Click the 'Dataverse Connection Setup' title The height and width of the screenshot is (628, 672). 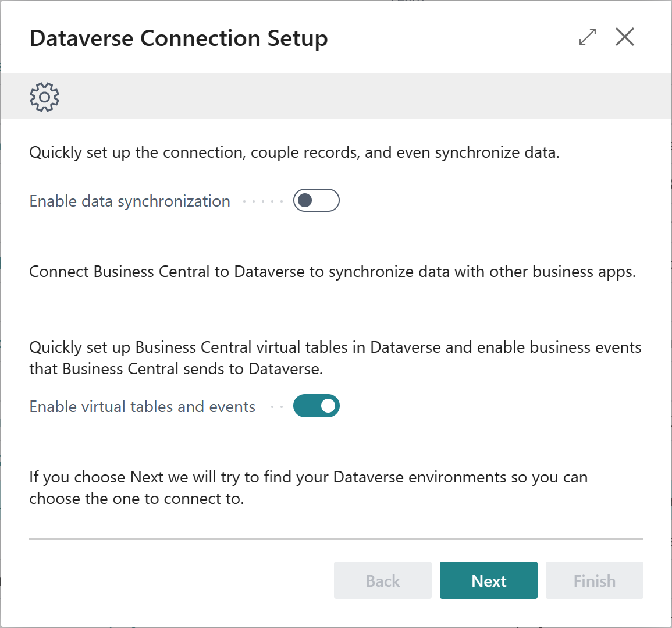pos(179,38)
